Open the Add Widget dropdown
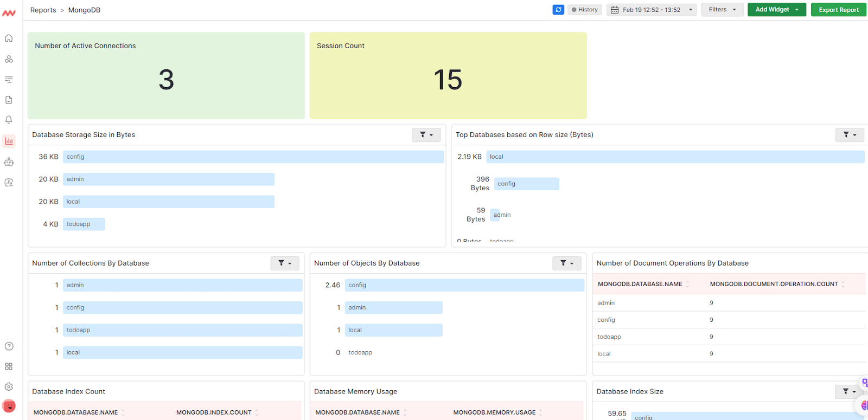This screenshot has height=420, width=868. pyautogui.click(x=777, y=10)
